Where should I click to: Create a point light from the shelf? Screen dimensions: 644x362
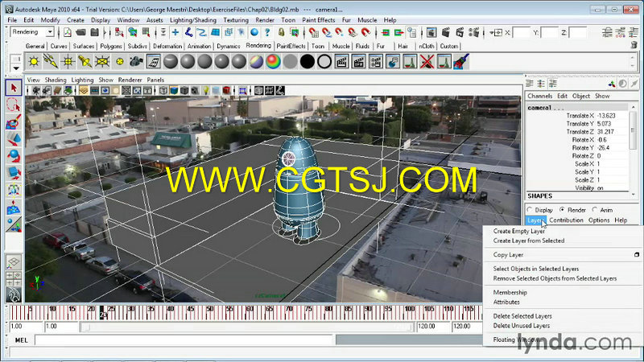tap(68, 62)
